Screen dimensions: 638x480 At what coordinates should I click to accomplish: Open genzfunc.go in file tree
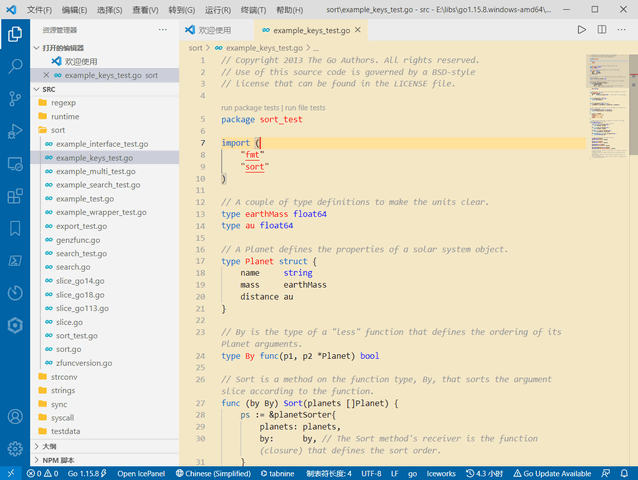(x=78, y=240)
